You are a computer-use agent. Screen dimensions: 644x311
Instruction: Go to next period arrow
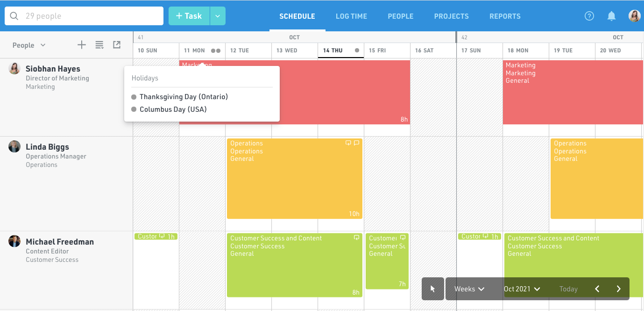click(619, 289)
